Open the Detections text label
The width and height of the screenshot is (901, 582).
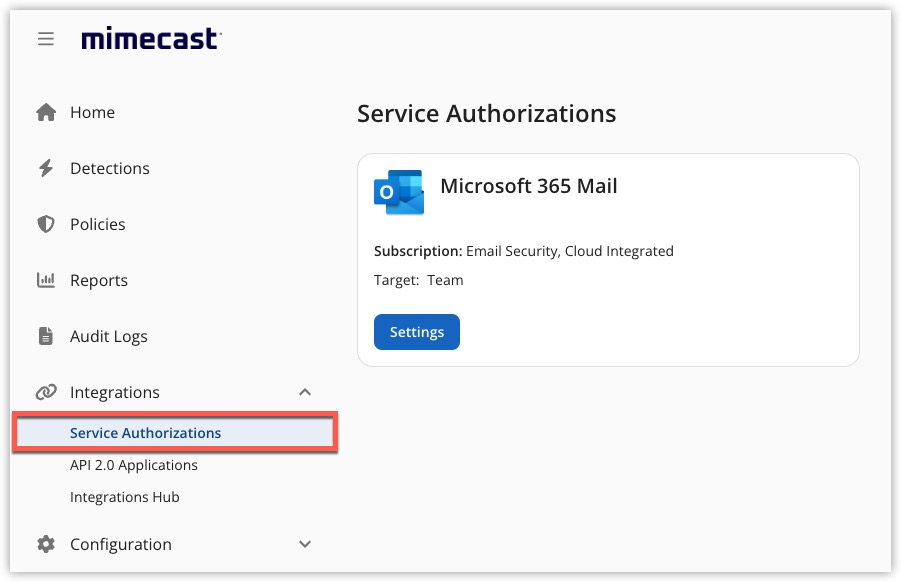pyautogui.click(x=110, y=169)
